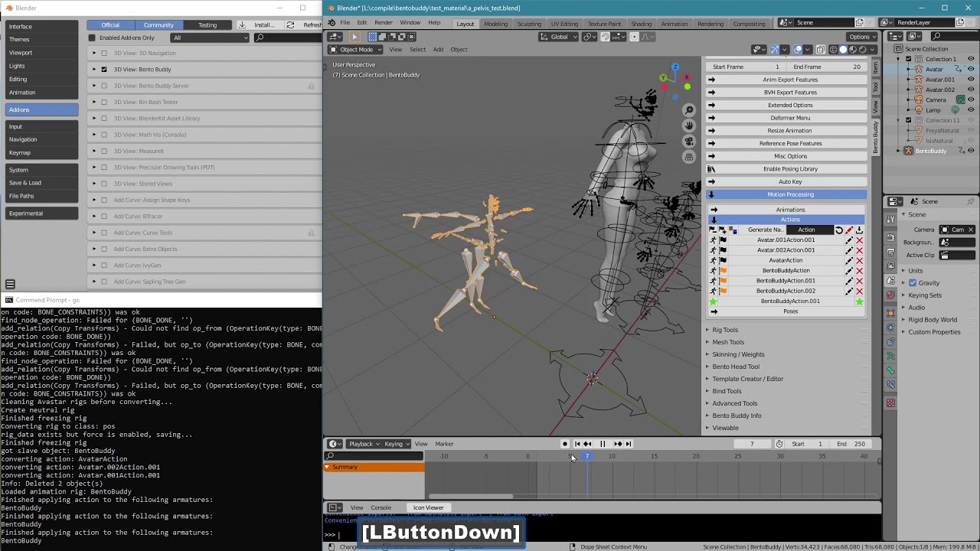Jump to the previous keyframe
Viewport: 980px width, 551px height.
(x=587, y=444)
